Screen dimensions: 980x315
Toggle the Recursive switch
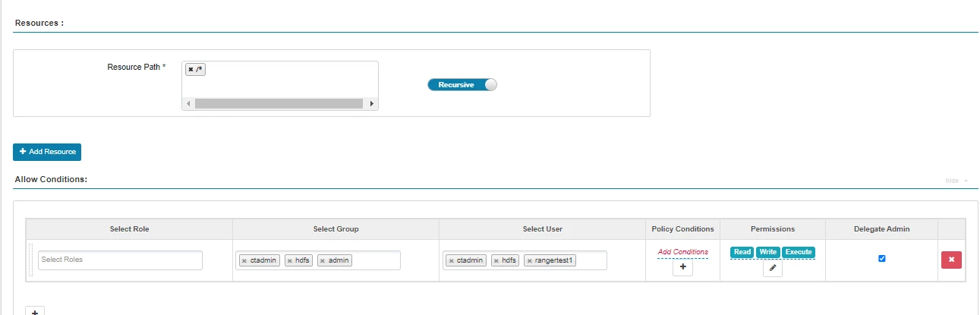(462, 84)
